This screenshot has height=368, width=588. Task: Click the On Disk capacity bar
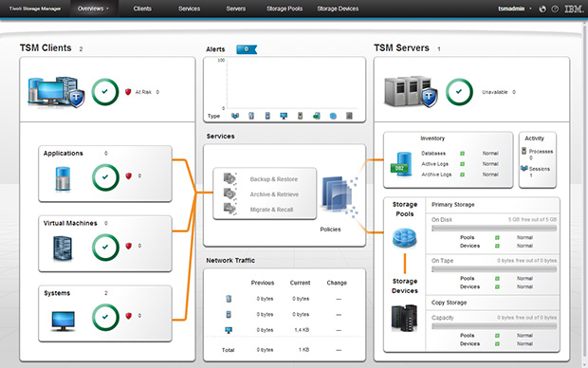(494, 229)
